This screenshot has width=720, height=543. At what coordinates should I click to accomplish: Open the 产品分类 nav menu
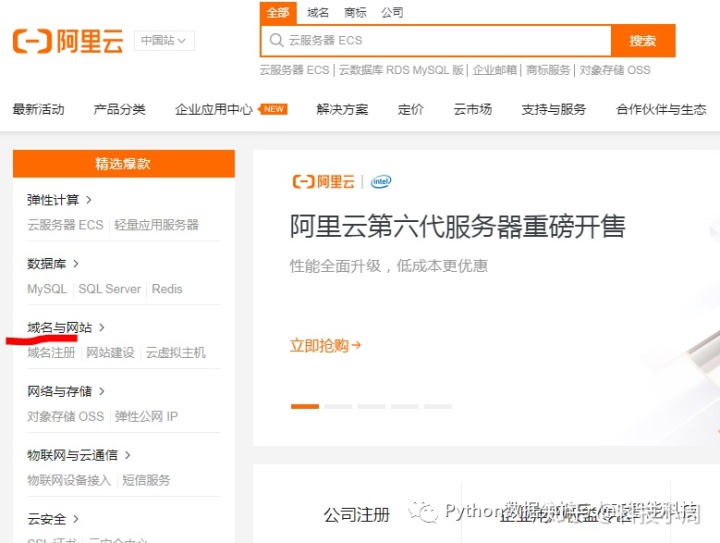pyautogui.click(x=119, y=109)
